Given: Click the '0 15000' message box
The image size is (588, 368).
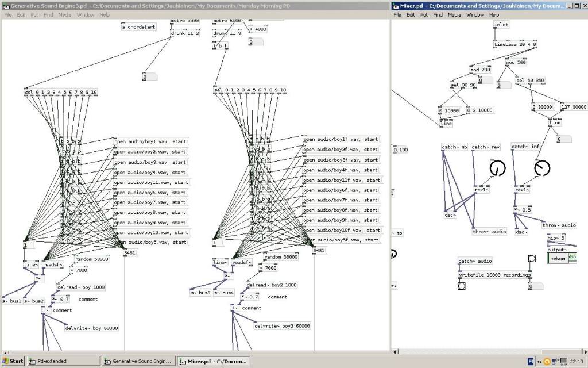Looking at the screenshot, I should pos(448,110).
